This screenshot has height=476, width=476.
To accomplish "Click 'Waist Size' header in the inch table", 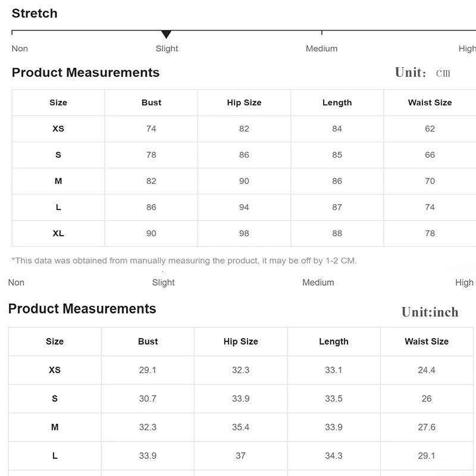I will tap(427, 342).
